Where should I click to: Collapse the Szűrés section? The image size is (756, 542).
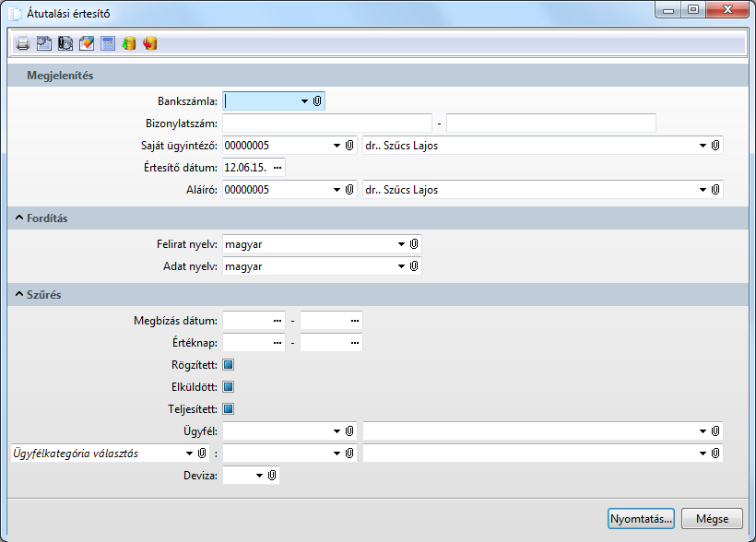click(19, 294)
